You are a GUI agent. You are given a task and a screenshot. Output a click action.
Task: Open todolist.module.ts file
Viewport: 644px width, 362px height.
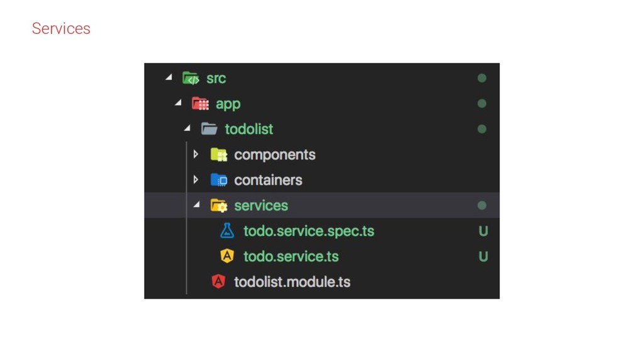[292, 282]
